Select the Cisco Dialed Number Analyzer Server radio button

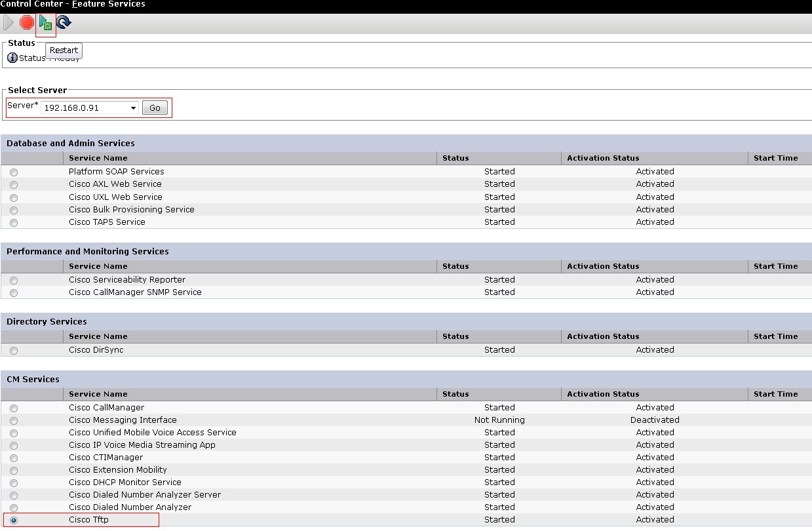click(x=14, y=496)
